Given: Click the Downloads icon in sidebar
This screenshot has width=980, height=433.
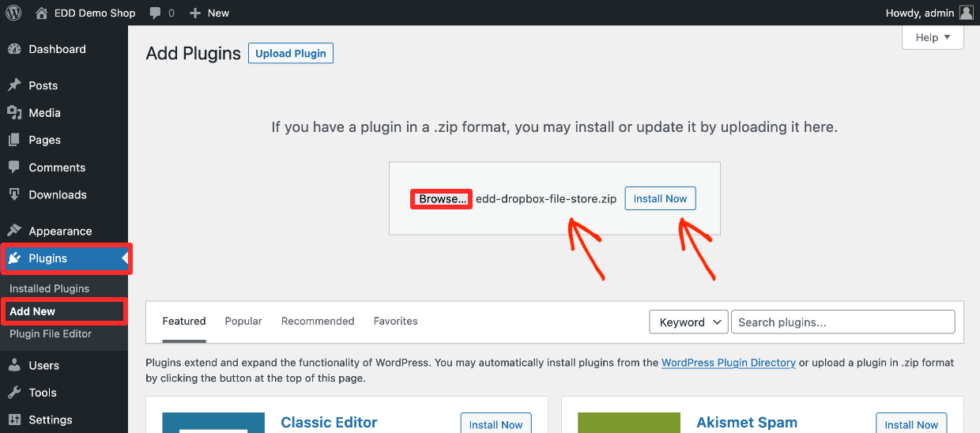Looking at the screenshot, I should pyautogui.click(x=14, y=194).
